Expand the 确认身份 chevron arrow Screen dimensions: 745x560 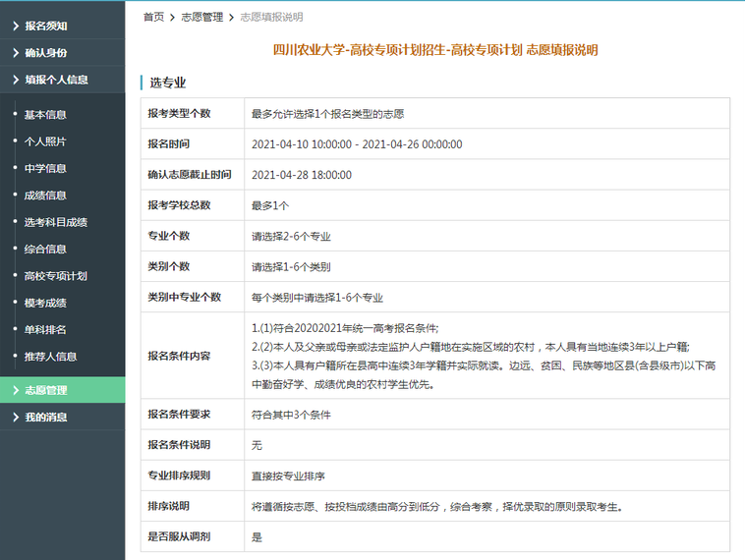(16, 53)
